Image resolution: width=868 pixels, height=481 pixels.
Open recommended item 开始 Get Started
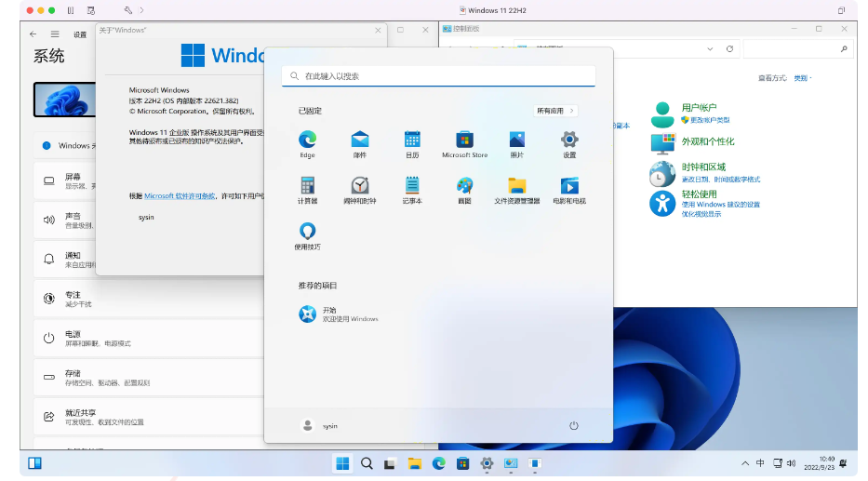[339, 314]
